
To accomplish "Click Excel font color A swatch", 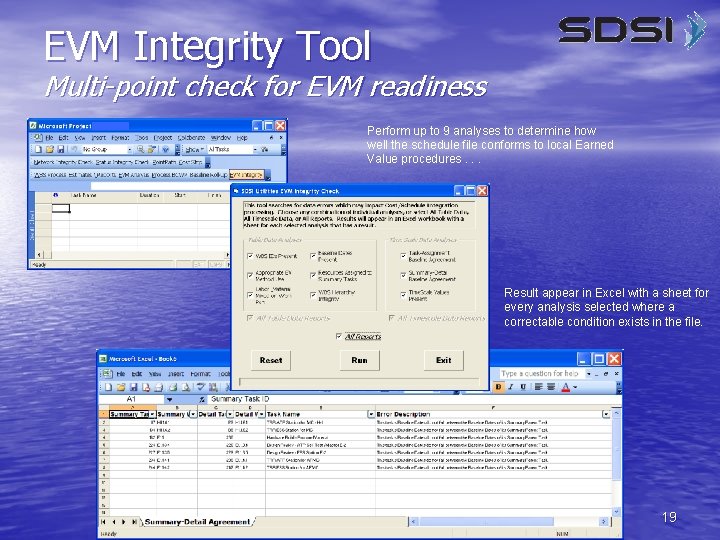I will click(565, 388).
